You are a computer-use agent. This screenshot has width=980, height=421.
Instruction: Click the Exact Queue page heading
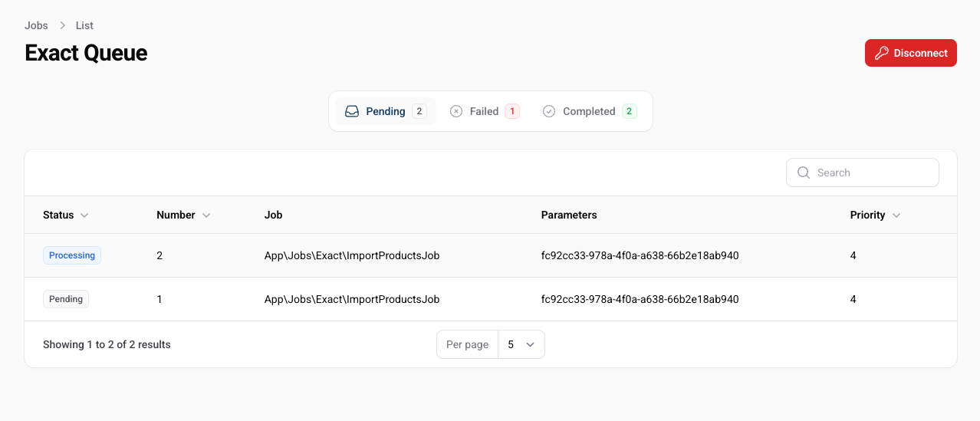86,53
